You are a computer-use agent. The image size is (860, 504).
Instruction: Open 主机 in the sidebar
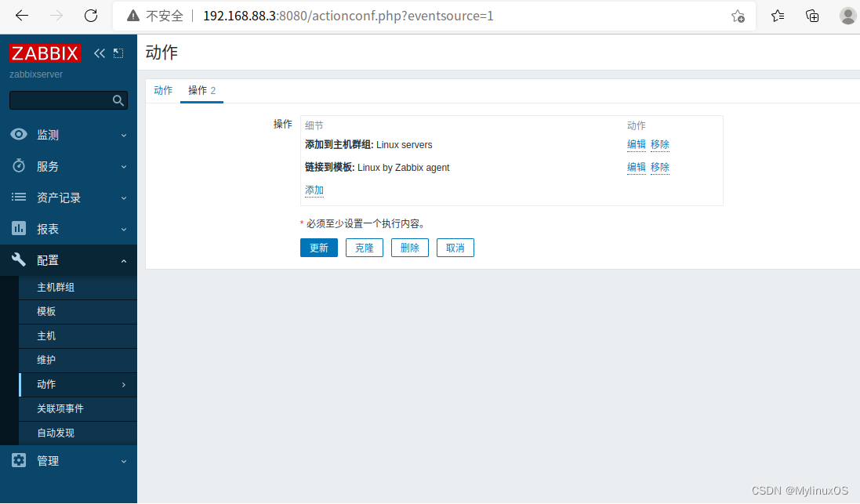point(78,335)
